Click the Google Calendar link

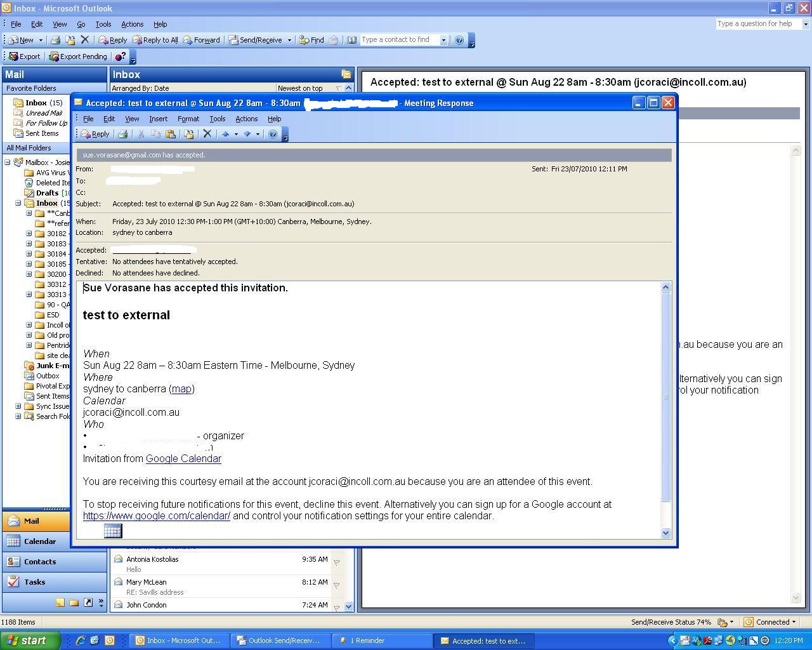pyautogui.click(x=183, y=458)
